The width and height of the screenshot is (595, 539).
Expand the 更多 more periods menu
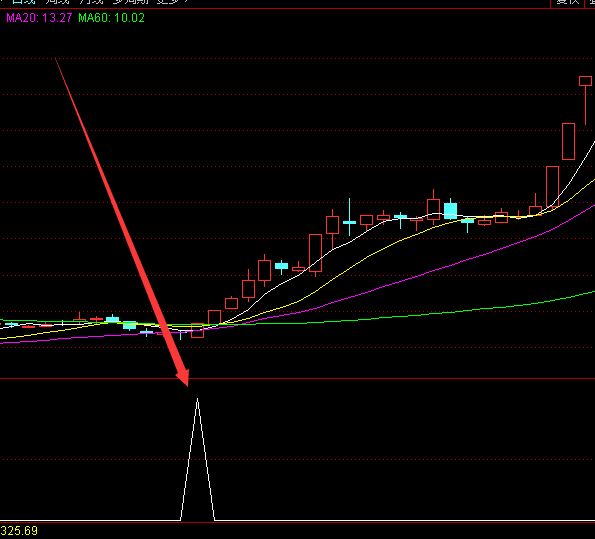point(173,2)
